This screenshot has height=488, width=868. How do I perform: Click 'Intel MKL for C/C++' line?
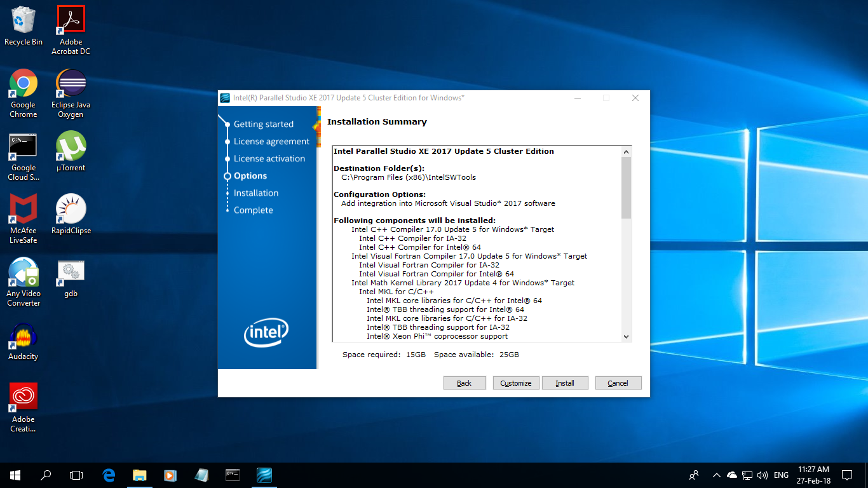coord(397,292)
